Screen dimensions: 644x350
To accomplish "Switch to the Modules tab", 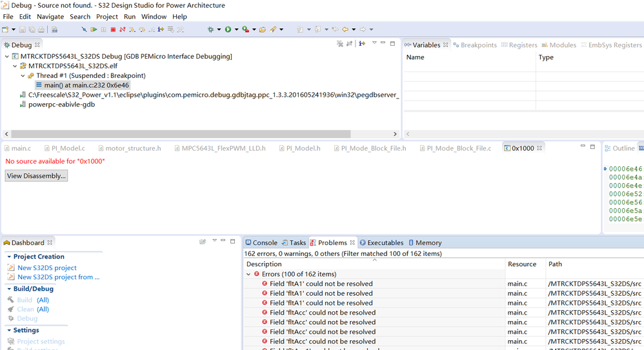I will coord(559,45).
